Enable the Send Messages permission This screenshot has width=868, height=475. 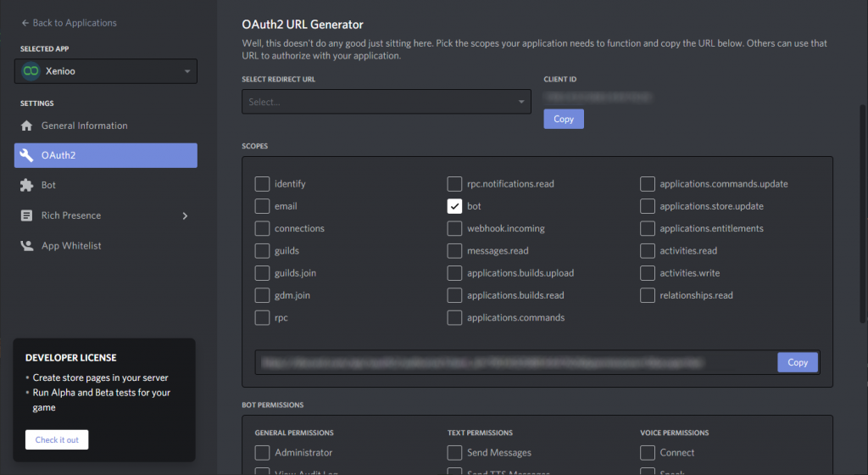pos(455,453)
